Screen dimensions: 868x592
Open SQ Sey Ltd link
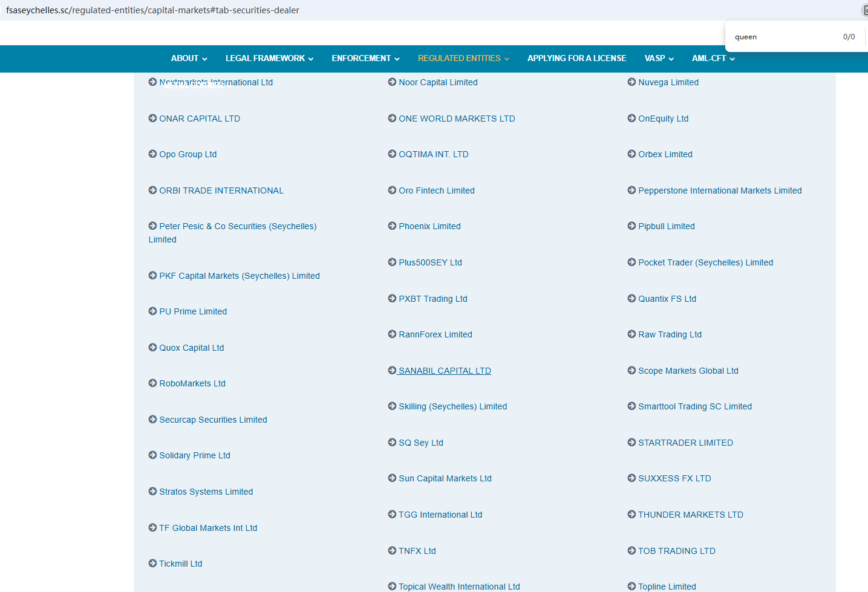pyautogui.click(x=421, y=443)
